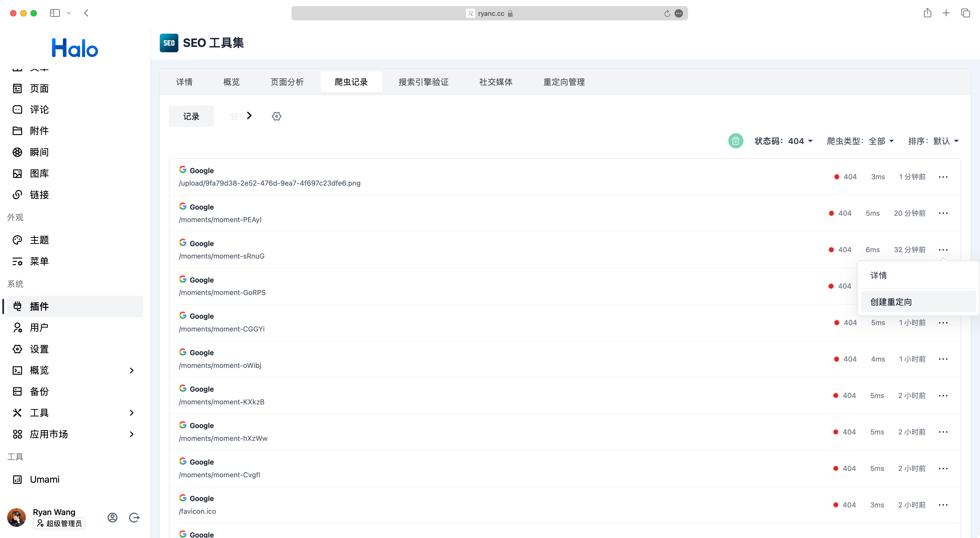Select the 爬虫记录 tab
Viewport: 980px width, 538px height.
click(x=351, y=82)
